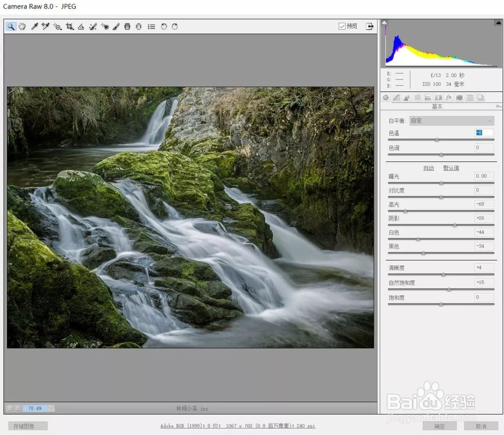Select the Hand tool
504x435 pixels.
[22, 26]
